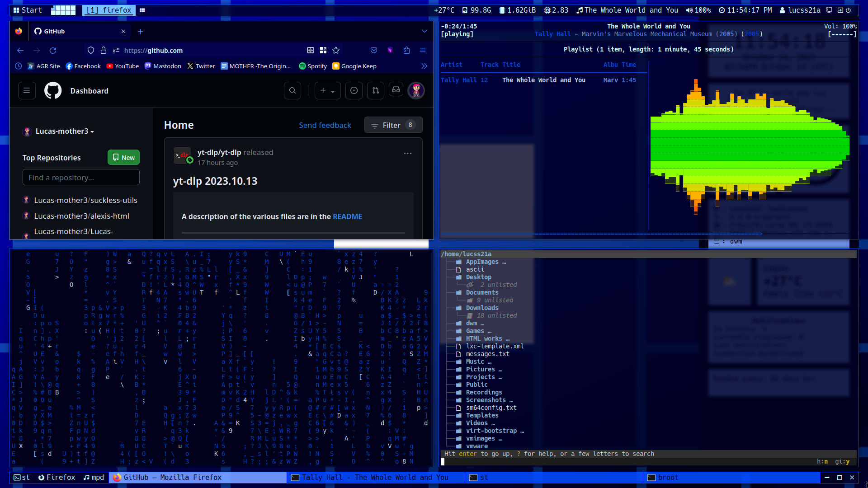Show more bookmarks with the double chevron
Viewport: 868px width, 488px height.
coord(424,66)
